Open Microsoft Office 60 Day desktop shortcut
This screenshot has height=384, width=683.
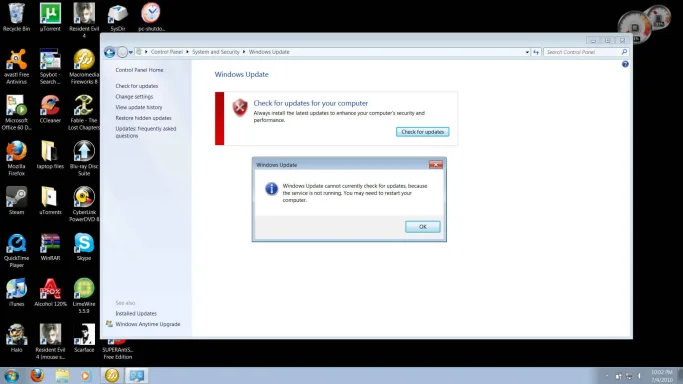17,113
